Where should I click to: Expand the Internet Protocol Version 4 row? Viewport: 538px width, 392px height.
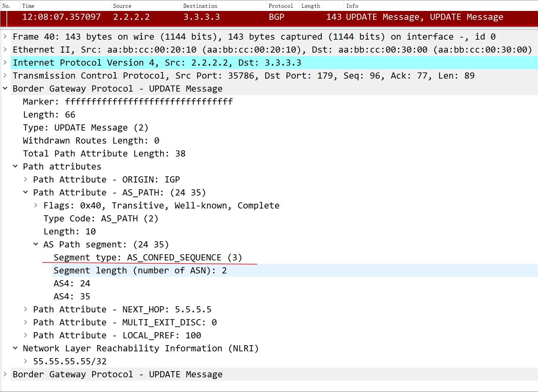[x=5, y=62]
